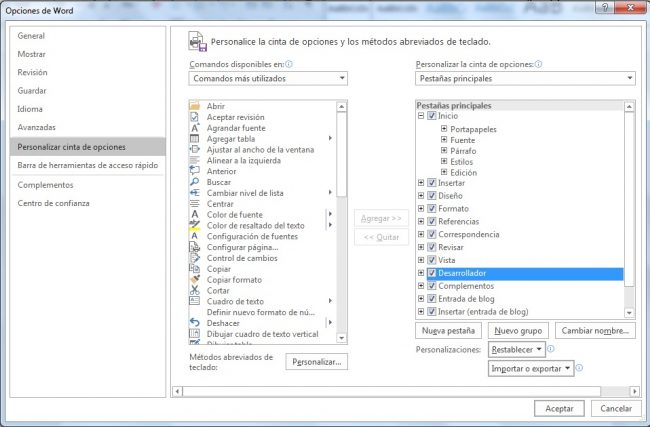Expand the Párrafo group
Image resolution: width=650 pixels, height=427 pixels.
(444, 150)
